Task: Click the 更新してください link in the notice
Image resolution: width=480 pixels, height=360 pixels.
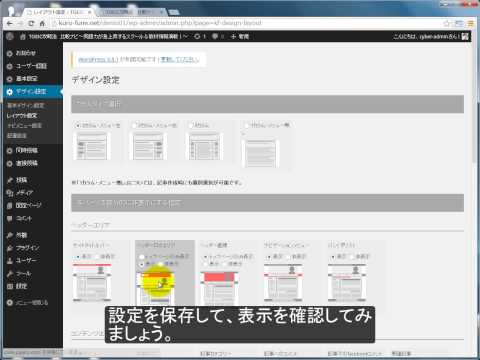Action: [x=180, y=60]
